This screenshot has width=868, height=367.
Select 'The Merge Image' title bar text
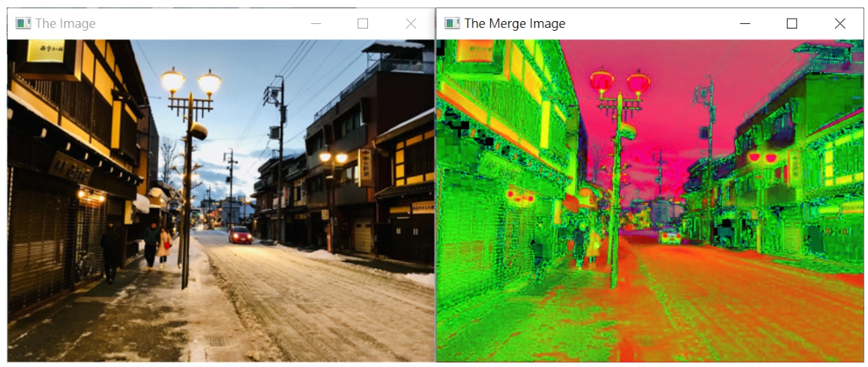(x=514, y=23)
